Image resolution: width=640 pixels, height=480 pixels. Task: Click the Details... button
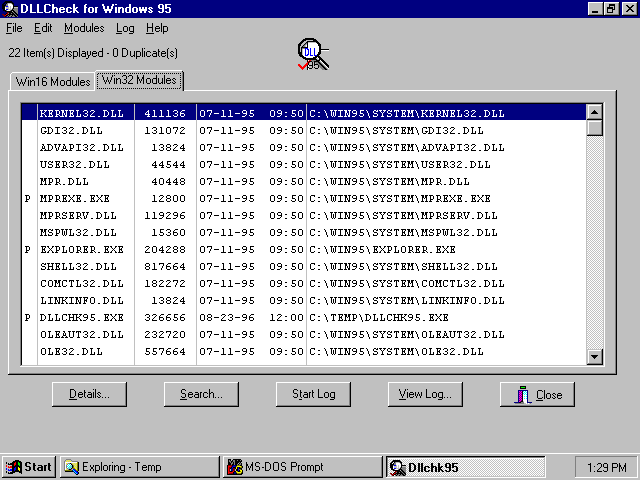click(x=89, y=394)
